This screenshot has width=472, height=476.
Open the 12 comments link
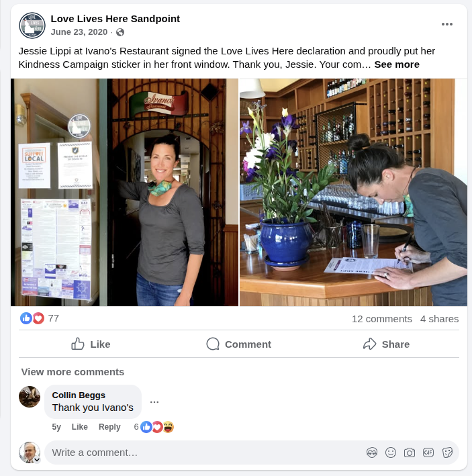tap(382, 319)
